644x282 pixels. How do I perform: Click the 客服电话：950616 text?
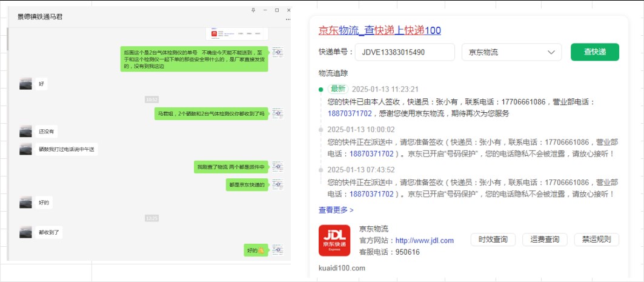(x=390, y=252)
